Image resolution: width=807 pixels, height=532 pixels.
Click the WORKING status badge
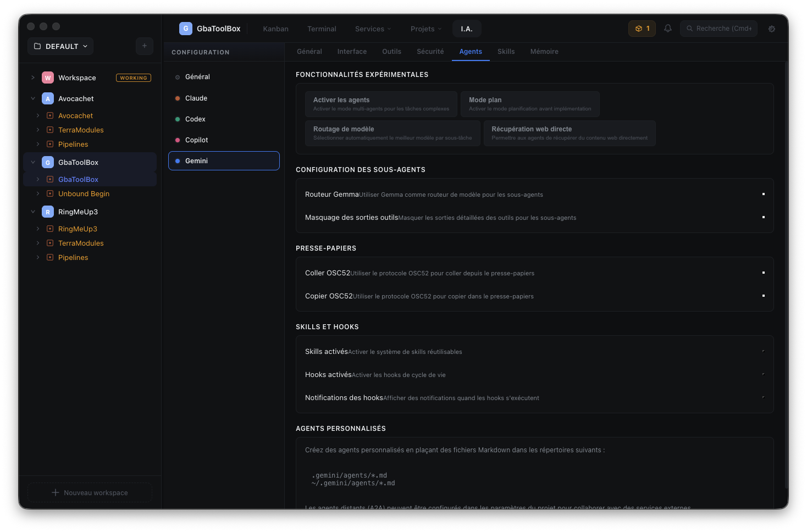coord(134,78)
